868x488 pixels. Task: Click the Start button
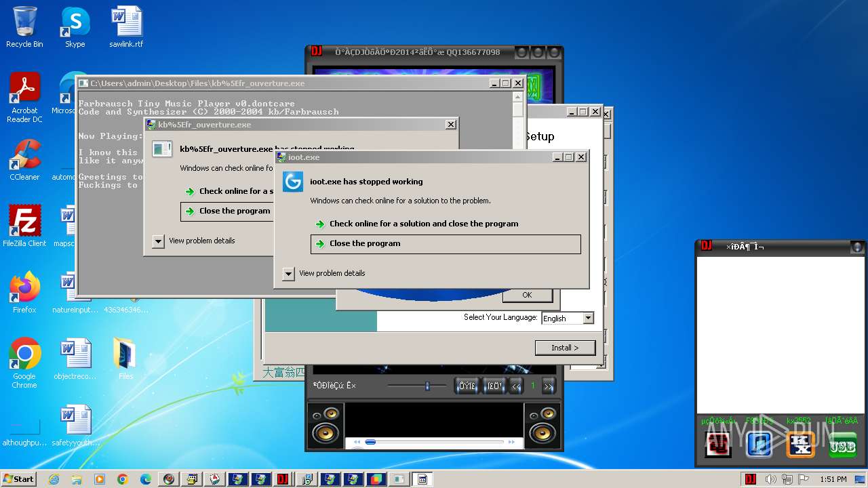coord(18,479)
